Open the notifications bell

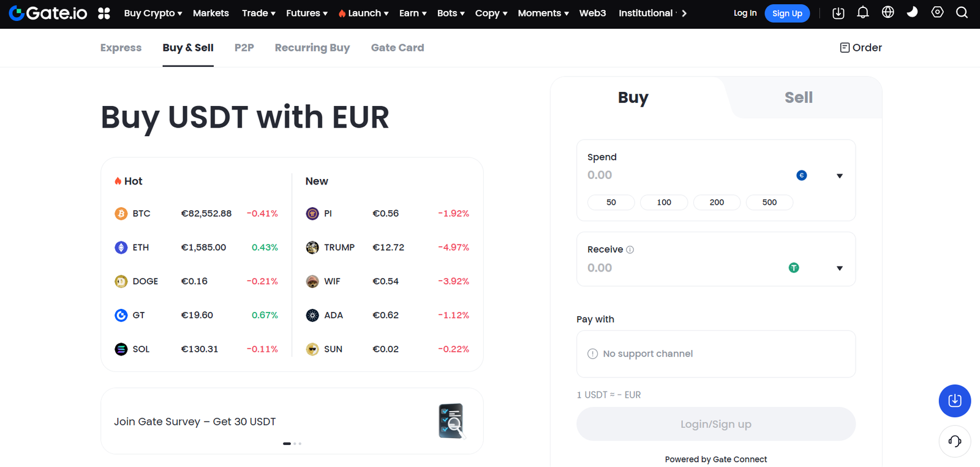pyautogui.click(x=863, y=13)
